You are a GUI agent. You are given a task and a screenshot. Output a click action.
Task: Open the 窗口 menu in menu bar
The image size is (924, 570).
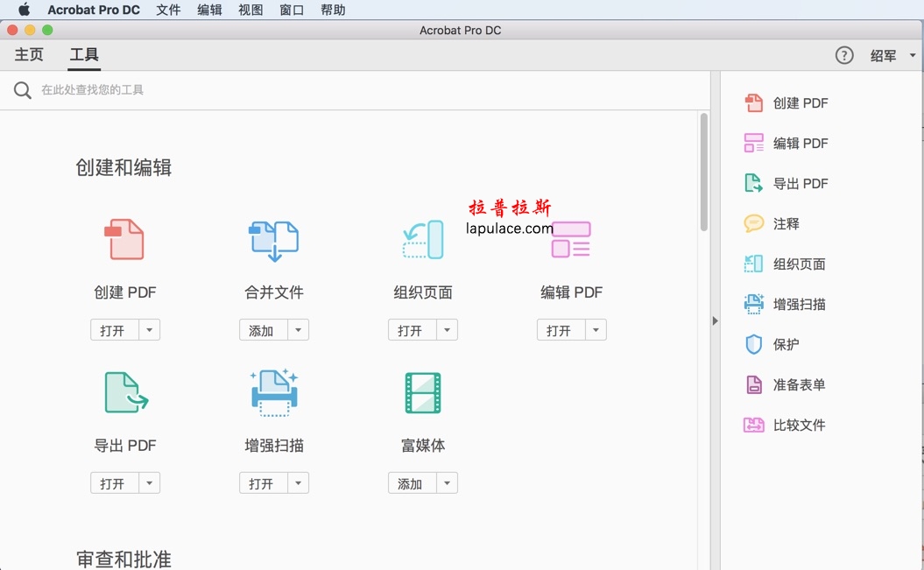[x=292, y=10]
